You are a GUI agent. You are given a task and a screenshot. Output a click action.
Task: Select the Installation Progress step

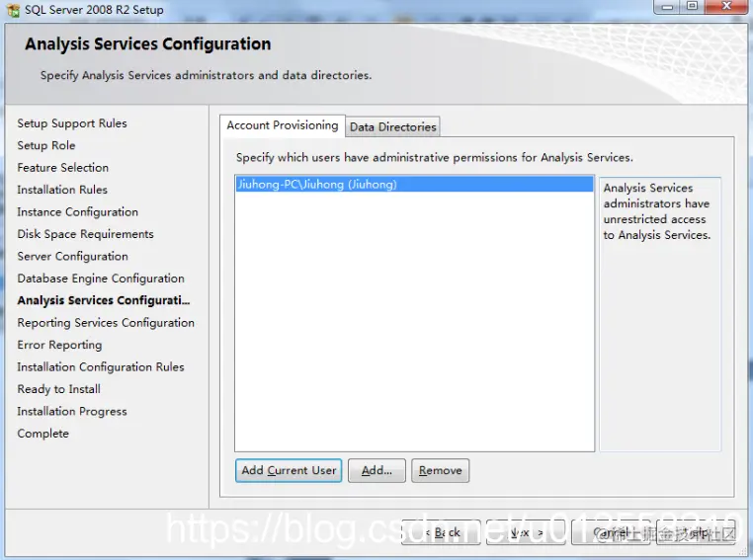[x=72, y=411]
